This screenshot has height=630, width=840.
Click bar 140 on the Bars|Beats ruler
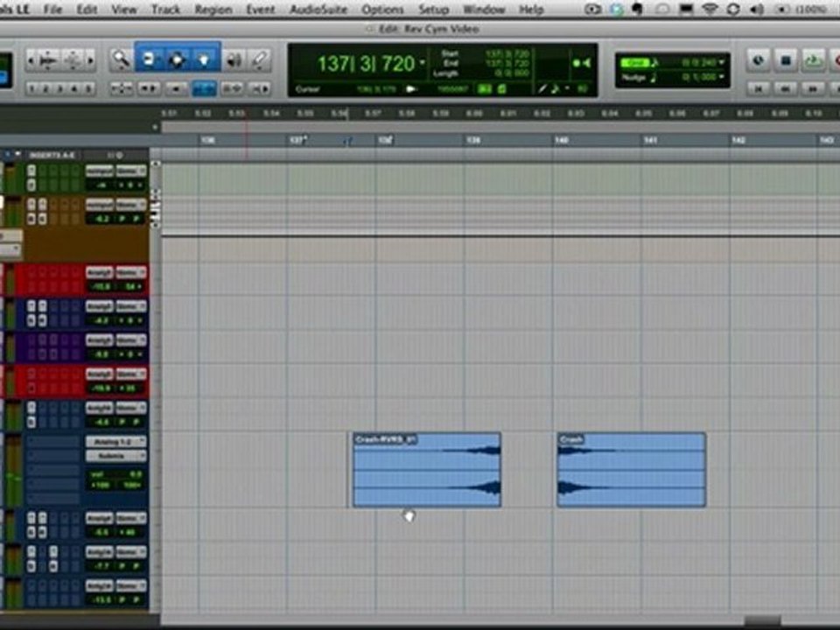pyautogui.click(x=562, y=140)
